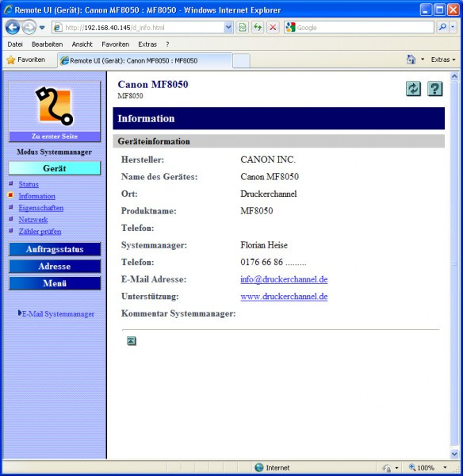Click the protected mode security icon in status bar
Image resolution: width=463 pixels, height=476 pixels.
point(387,468)
